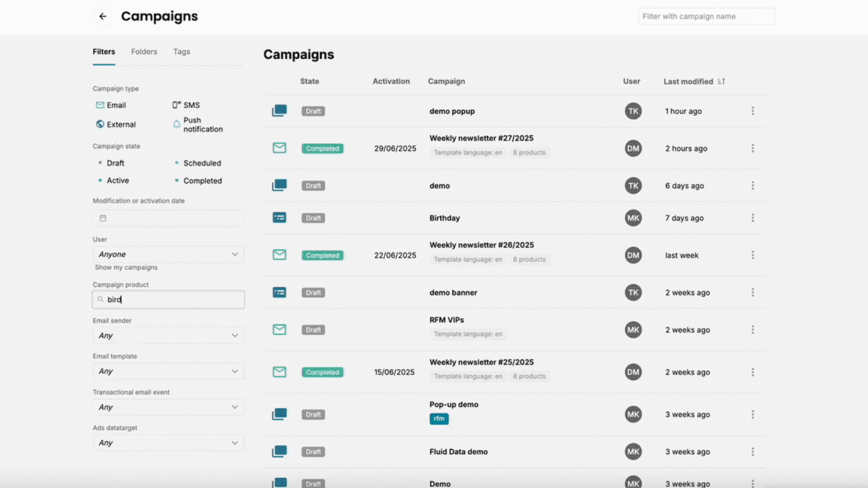Toggle the SMS campaign type filter
The width and height of the screenshot is (868, 488).
click(186, 105)
